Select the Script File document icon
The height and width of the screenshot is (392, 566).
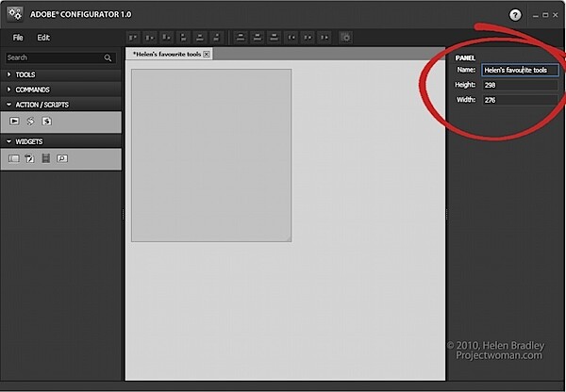[x=46, y=122]
